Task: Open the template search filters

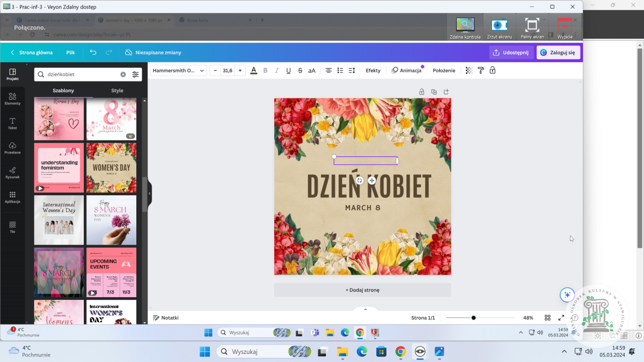Action: (x=135, y=75)
